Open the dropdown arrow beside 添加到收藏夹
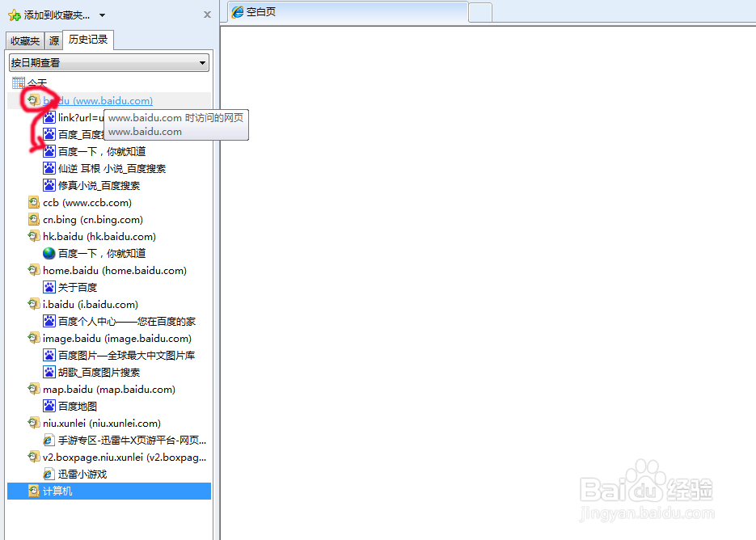756x540 pixels. tap(102, 15)
